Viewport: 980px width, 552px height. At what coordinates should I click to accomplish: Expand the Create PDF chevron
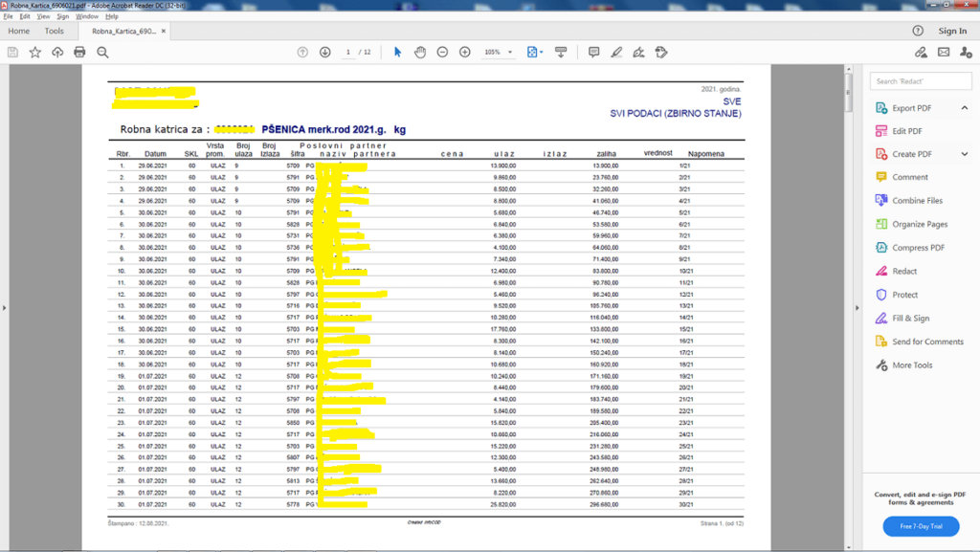click(x=965, y=154)
